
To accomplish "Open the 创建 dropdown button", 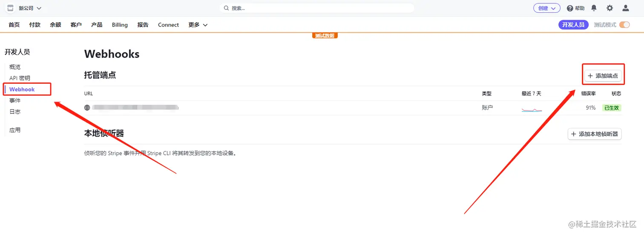I will tap(547, 8).
